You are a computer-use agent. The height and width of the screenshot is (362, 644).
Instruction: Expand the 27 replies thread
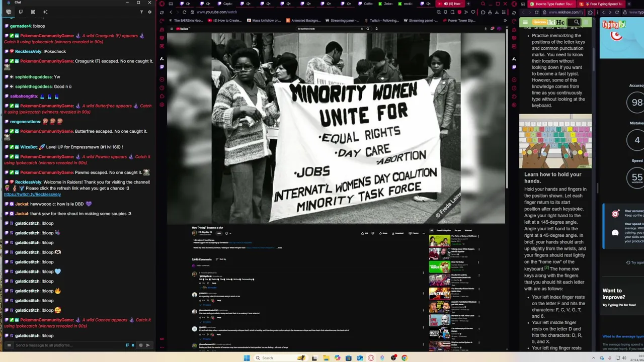point(206,322)
